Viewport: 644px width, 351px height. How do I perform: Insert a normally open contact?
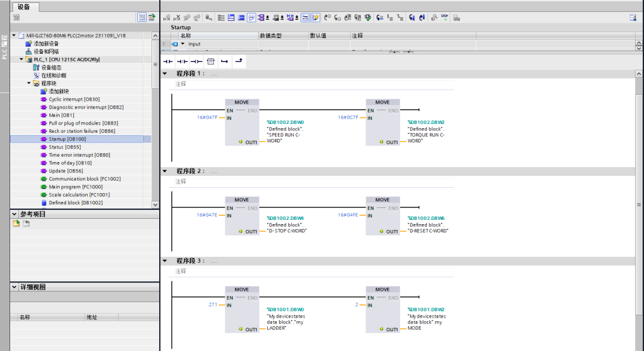coord(168,61)
